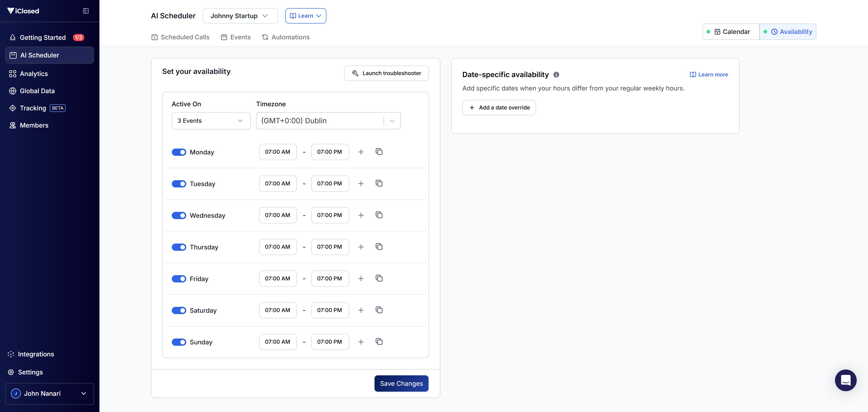This screenshot has height=412, width=868.
Task: Expand the 3 Events dropdown
Action: 211,121
